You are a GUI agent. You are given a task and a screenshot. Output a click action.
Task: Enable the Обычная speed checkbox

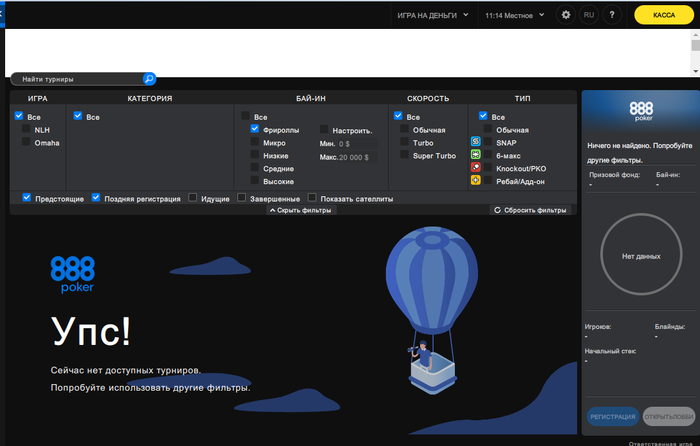(404, 129)
